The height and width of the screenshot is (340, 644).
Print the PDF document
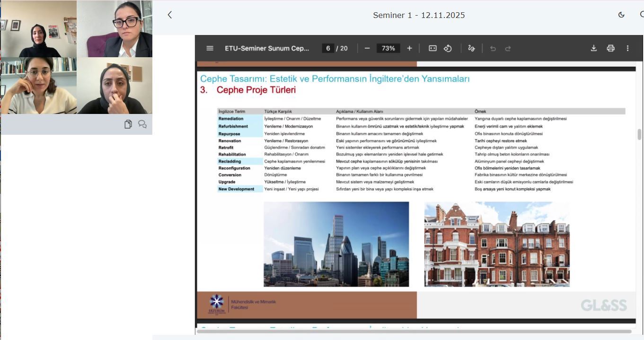pyautogui.click(x=610, y=48)
